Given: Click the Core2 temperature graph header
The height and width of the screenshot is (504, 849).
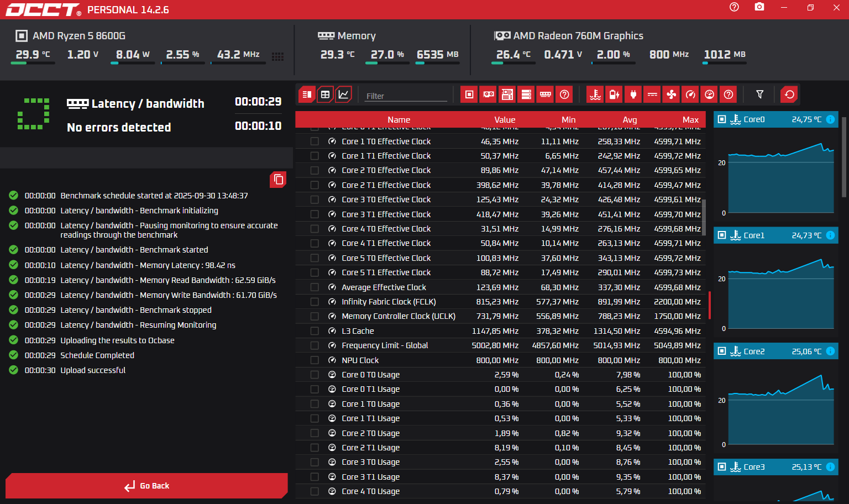Looking at the screenshot, I should coord(775,351).
